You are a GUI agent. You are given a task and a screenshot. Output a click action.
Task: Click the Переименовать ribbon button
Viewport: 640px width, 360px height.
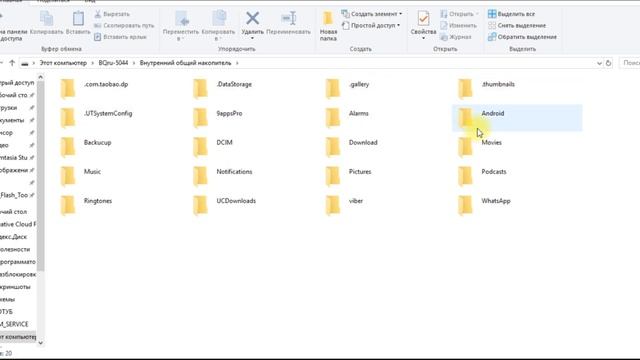click(288, 23)
